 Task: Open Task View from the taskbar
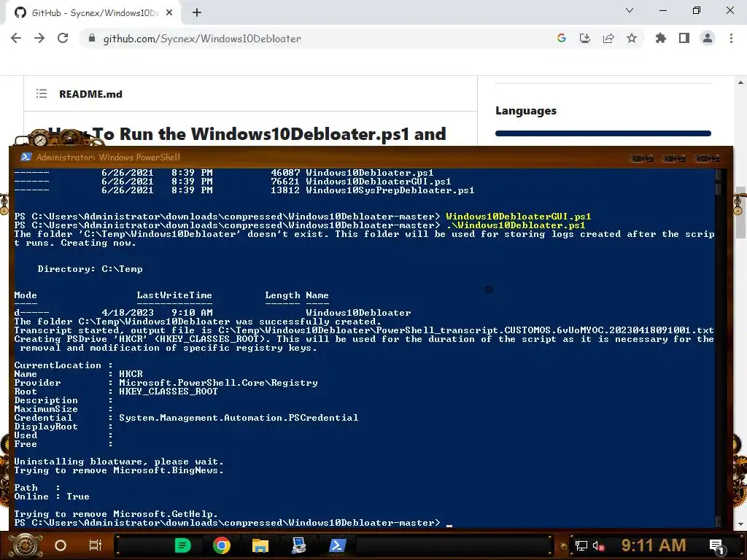point(96,545)
